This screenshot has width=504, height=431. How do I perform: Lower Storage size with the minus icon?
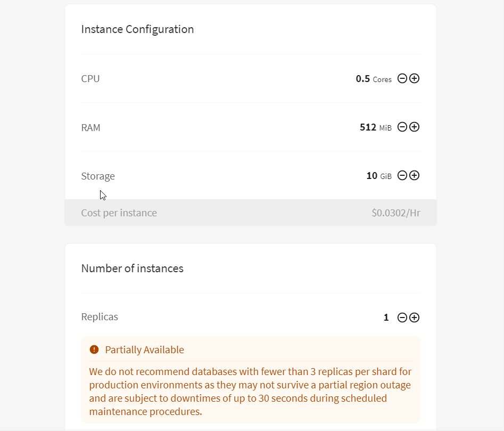pos(402,175)
